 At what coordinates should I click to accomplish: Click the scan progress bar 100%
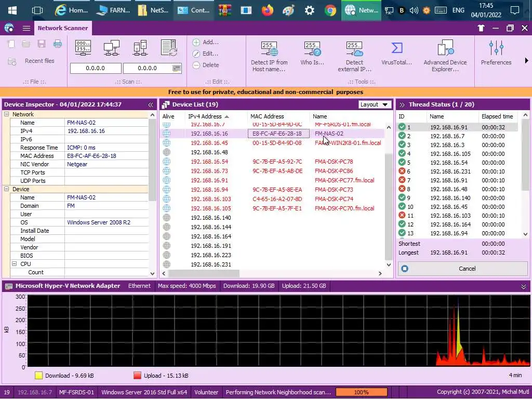coord(362,392)
